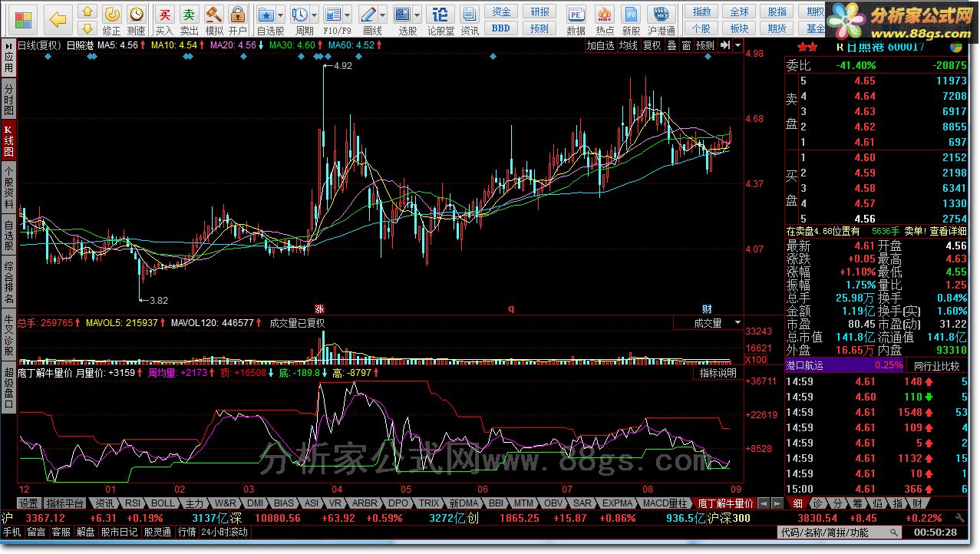Switch to the BOLL indicator tab
The height and width of the screenshot is (554, 980).
tap(163, 503)
